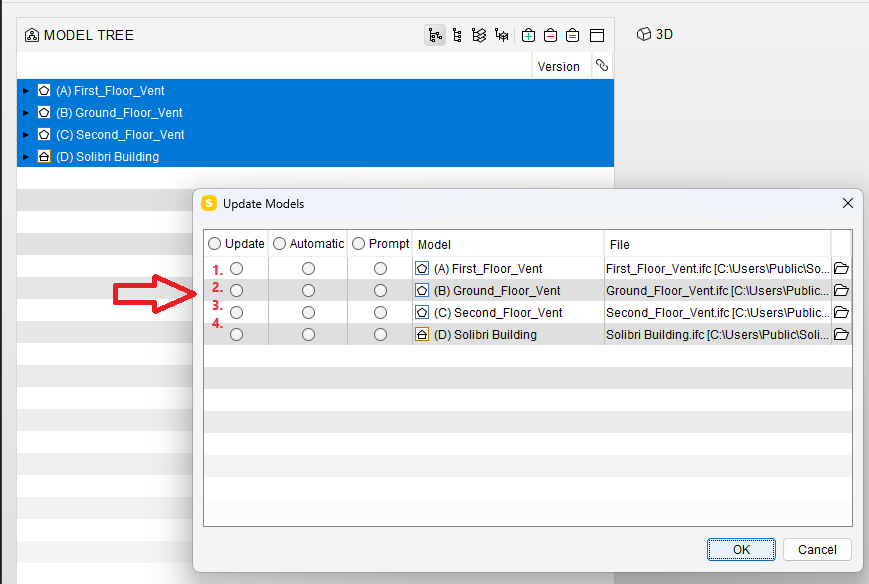Select the containment hierarchy view icon in Model Tree
869x584 pixels.
435,35
